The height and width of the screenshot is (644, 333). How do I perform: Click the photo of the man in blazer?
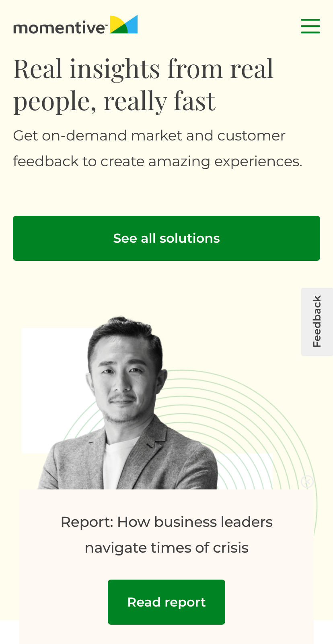[127, 403]
